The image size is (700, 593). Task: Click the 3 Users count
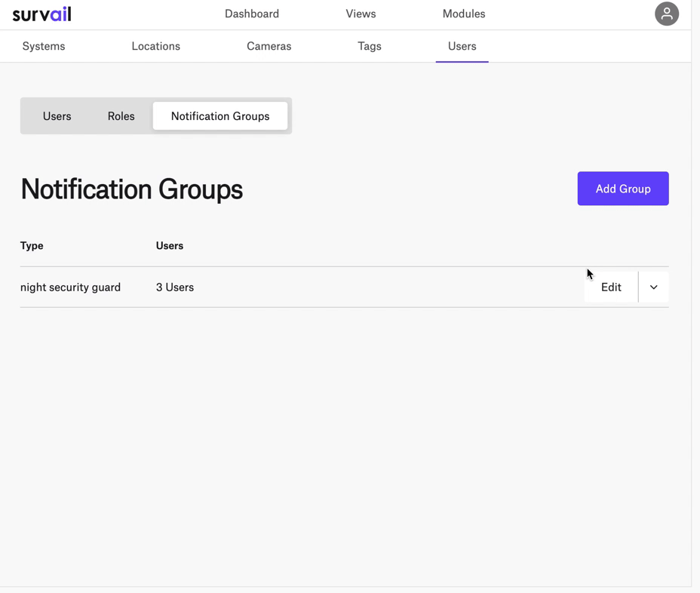[x=175, y=287]
